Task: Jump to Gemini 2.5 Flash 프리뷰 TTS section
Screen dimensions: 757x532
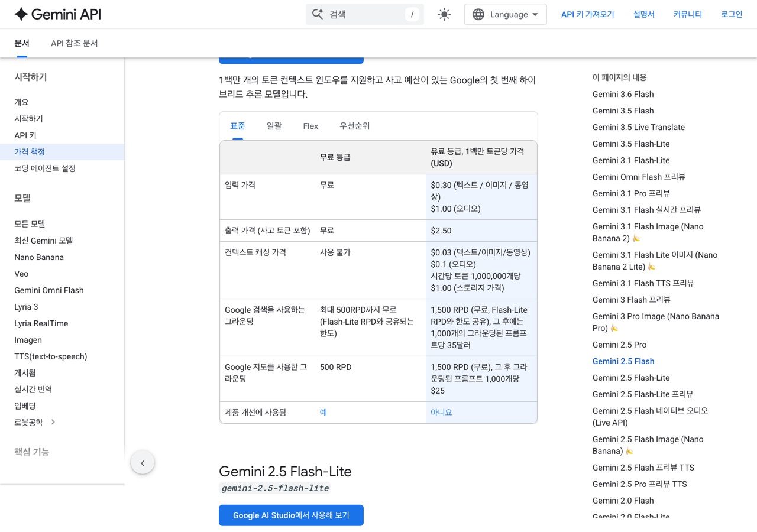Action: [x=643, y=468]
